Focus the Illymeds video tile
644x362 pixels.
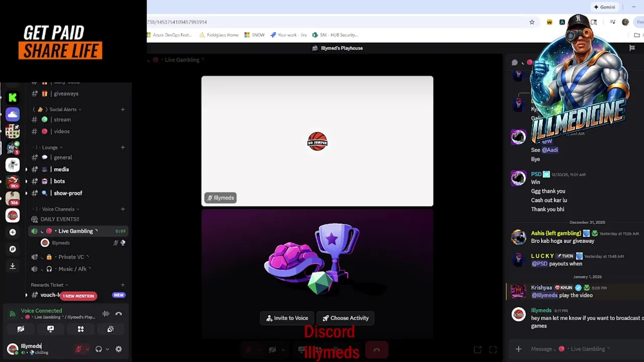(317, 141)
